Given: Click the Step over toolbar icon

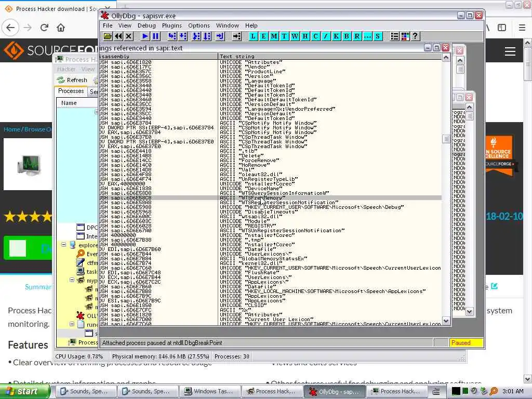Looking at the screenshot, I should [183, 36].
